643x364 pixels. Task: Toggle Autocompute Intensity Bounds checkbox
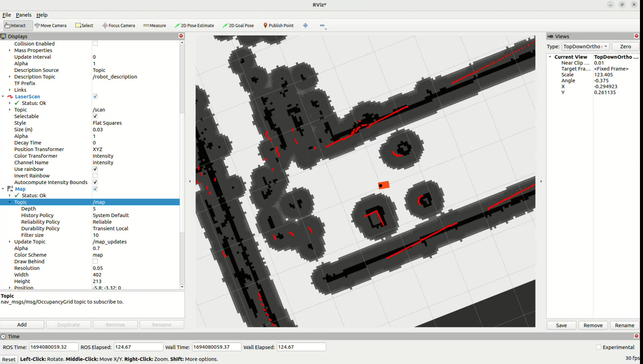coord(95,182)
